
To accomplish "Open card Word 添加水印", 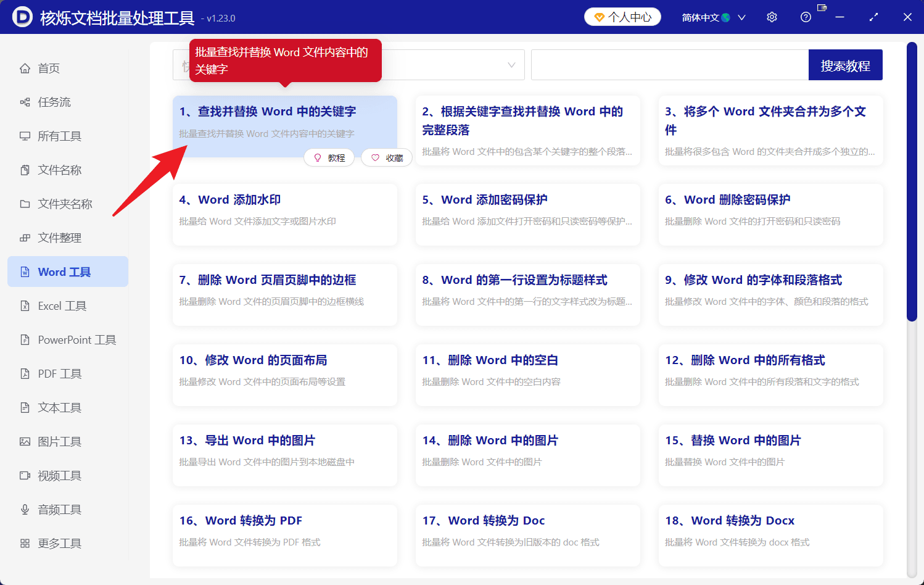I will click(285, 215).
